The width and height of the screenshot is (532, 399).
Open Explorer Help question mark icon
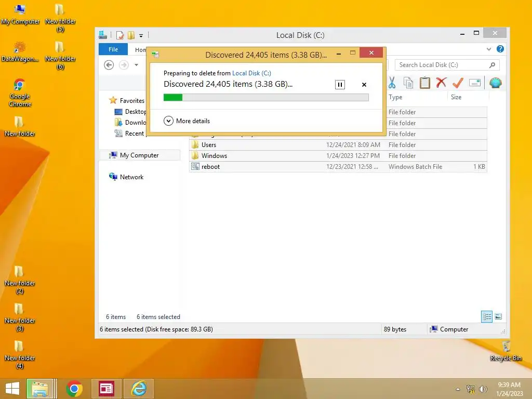500,49
